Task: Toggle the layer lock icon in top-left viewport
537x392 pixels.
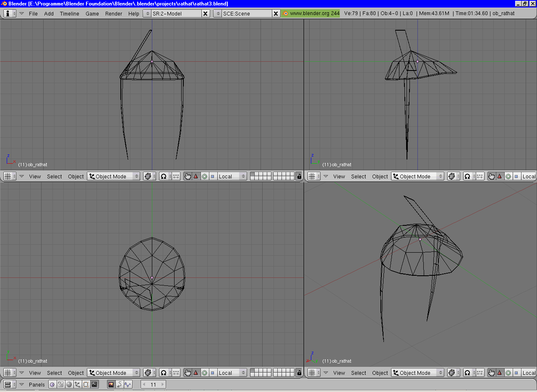Action: (299, 176)
